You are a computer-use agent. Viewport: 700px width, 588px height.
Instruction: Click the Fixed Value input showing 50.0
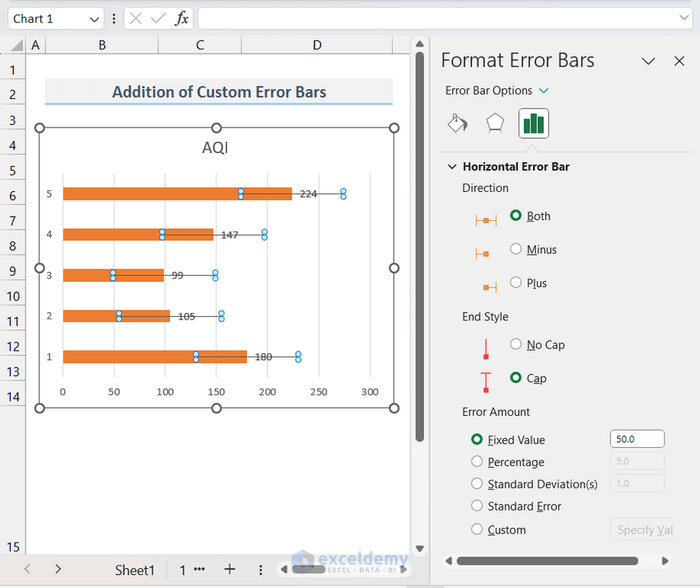[x=637, y=438]
